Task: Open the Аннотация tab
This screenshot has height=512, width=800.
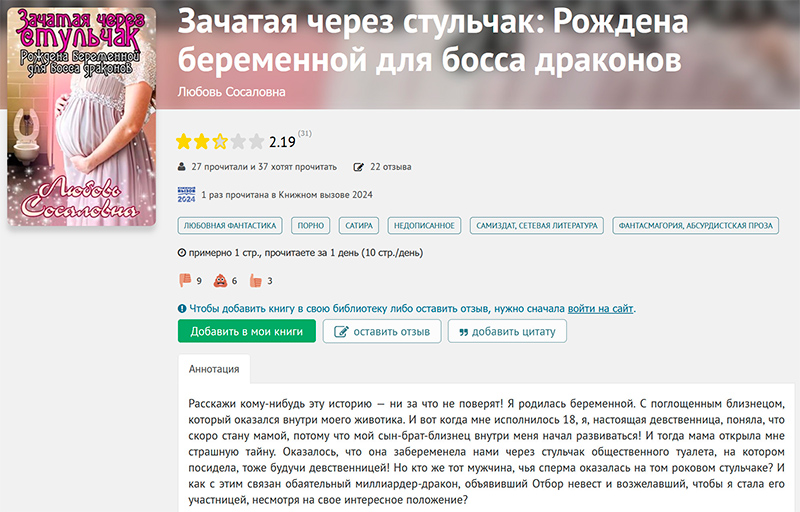Action: click(x=214, y=369)
